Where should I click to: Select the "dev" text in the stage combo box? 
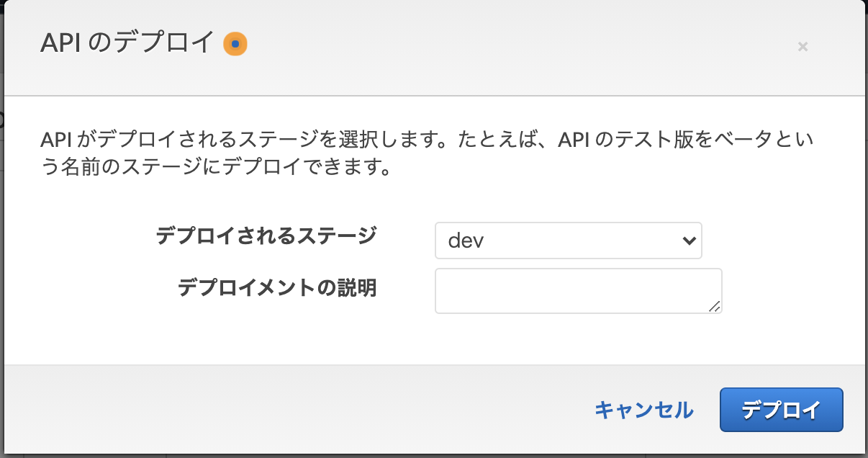466,241
